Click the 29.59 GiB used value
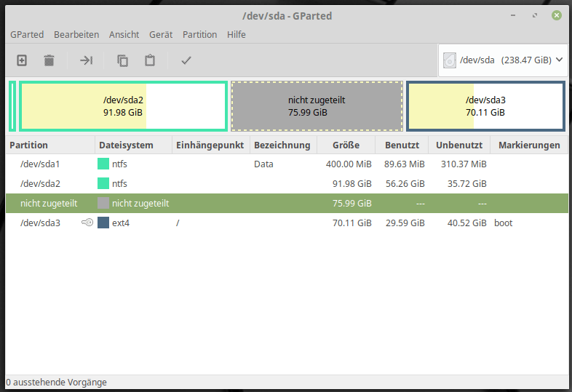 (405, 223)
